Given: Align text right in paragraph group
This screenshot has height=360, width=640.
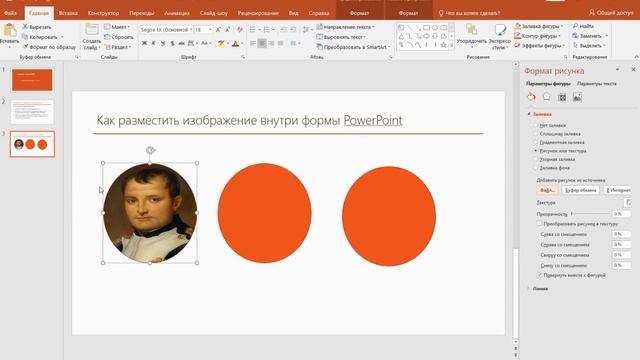Looking at the screenshot, I should coord(271,43).
